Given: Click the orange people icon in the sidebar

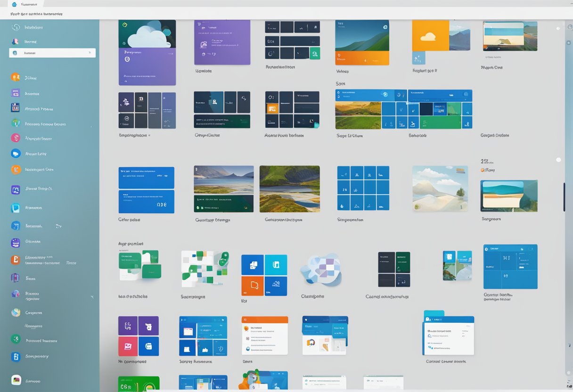Looking at the screenshot, I should (x=16, y=77).
